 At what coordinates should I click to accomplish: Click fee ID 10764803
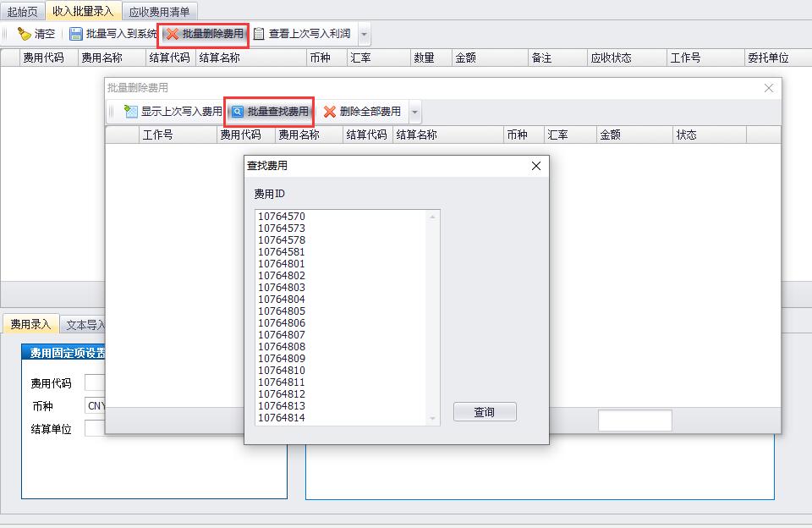tap(282, 287)
